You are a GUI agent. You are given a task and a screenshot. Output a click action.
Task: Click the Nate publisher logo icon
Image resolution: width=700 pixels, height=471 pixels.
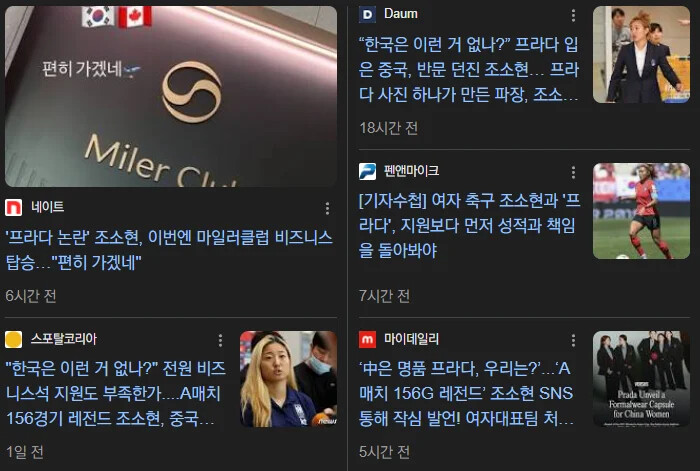point(13,208)
